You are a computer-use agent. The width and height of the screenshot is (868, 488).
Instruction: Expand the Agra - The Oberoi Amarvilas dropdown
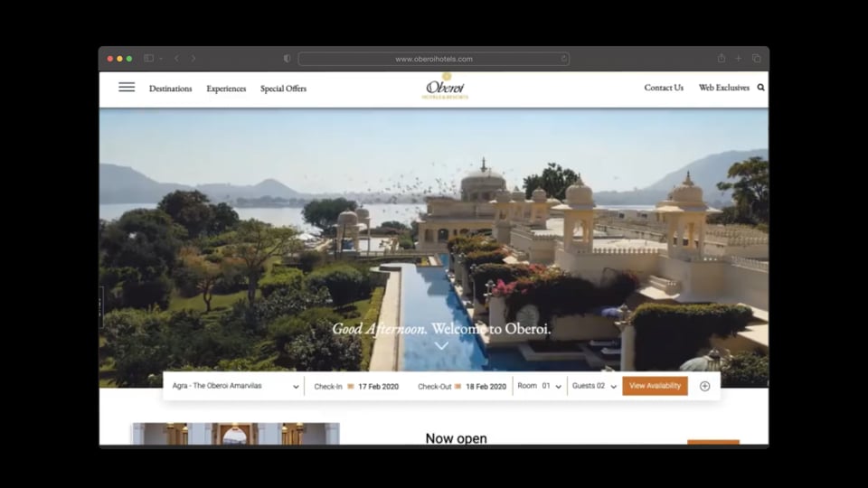[235, 386]
